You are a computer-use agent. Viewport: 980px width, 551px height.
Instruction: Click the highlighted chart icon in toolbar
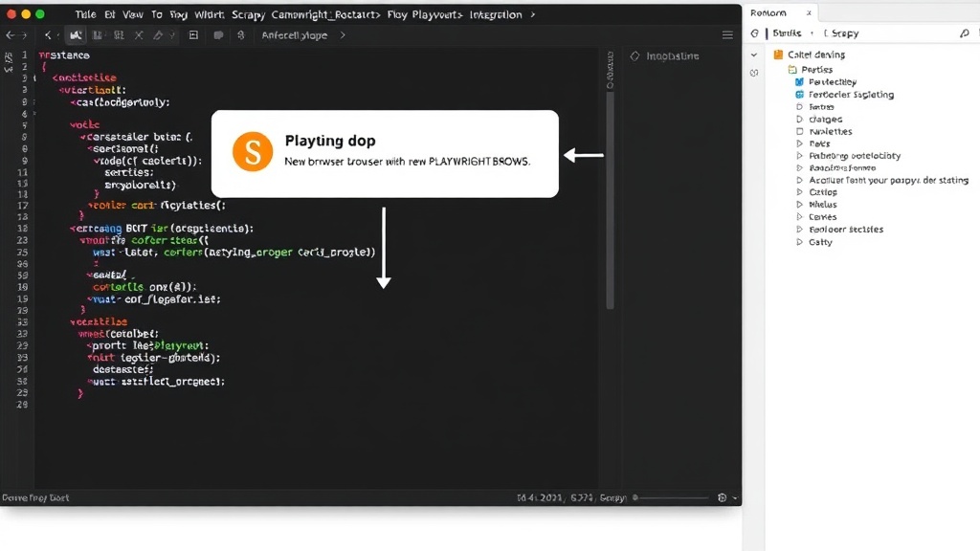tap(76, 35)
